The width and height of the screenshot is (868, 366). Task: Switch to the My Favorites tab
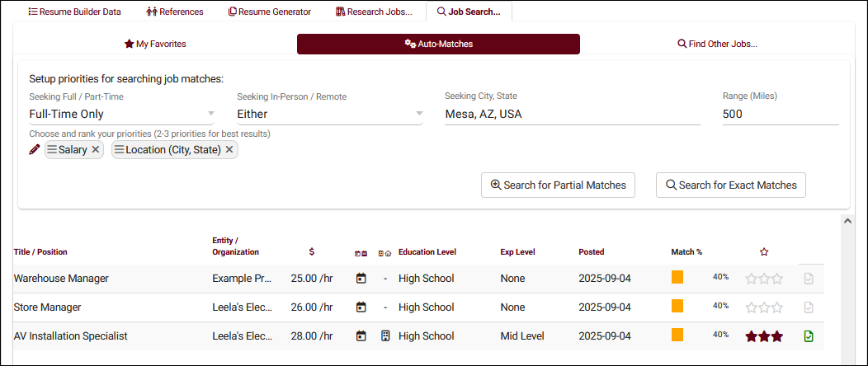[x=155, y=44]
